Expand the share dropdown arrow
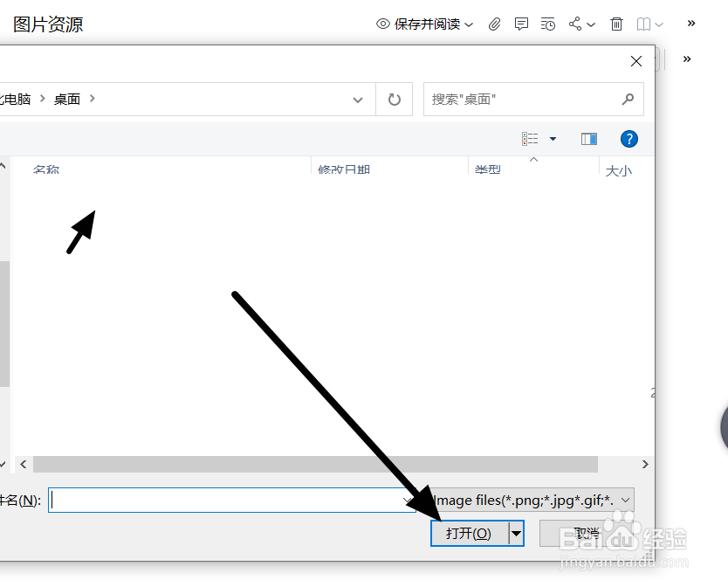 pos(591,24)
